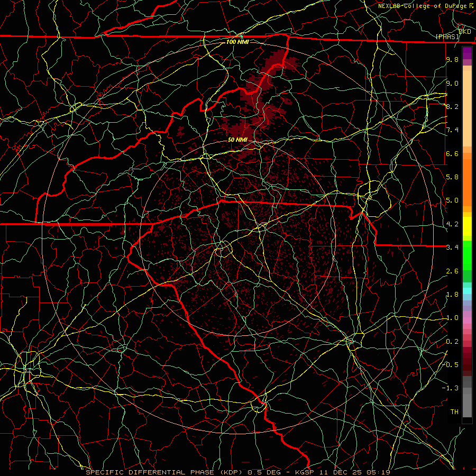Pick the gray band at color bar bottom
This screenshot has width=476, height=476.
pos(467,405)
